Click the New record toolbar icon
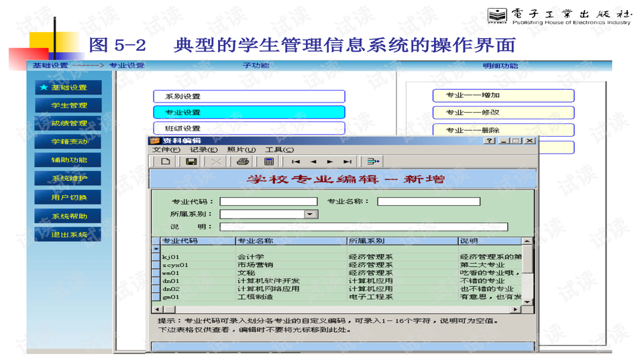Image resolution: width=644 pixels, height=362 pixels. tap(166, 162)
